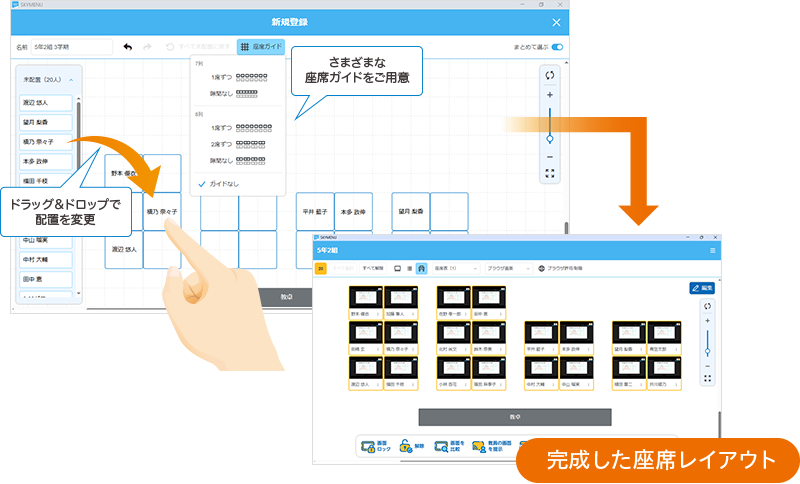Choose the checked ガイドなし option
The height and width of the screenshot is (484, 800).
[218, 184]
